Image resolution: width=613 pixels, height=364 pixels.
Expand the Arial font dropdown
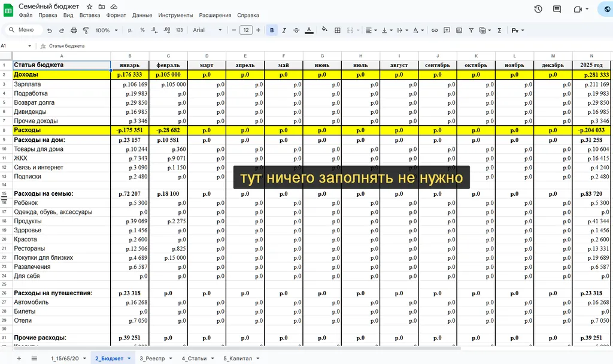point(207,30)
